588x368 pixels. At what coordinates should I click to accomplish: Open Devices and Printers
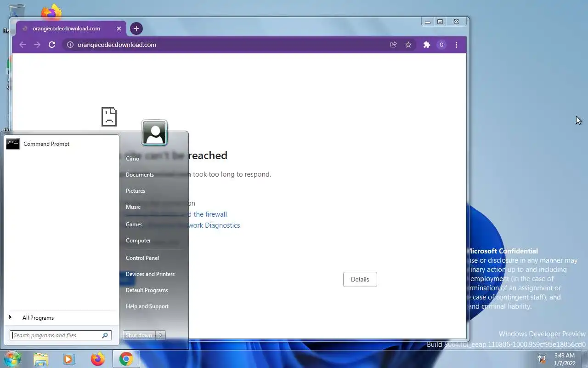[x=150, y=274]
